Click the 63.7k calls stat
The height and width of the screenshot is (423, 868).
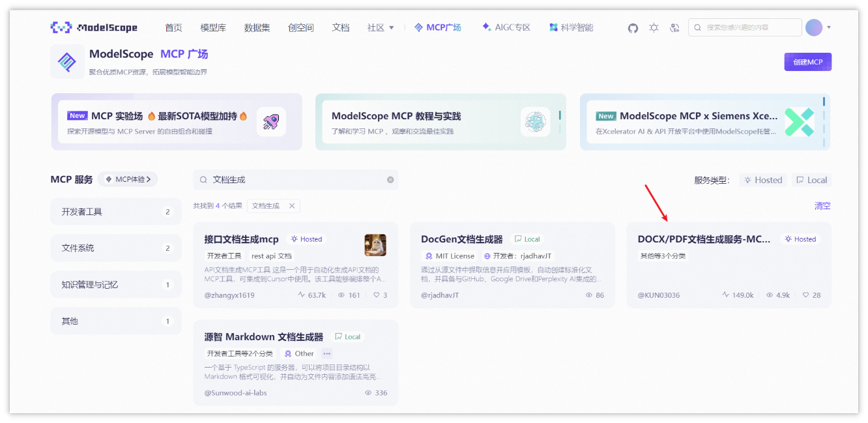click(312, 295)
